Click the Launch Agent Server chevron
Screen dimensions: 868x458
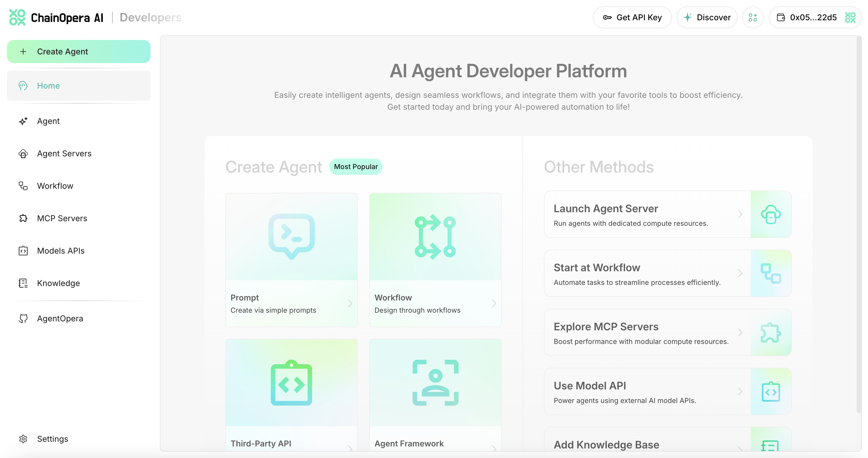[x=740, y=214]
